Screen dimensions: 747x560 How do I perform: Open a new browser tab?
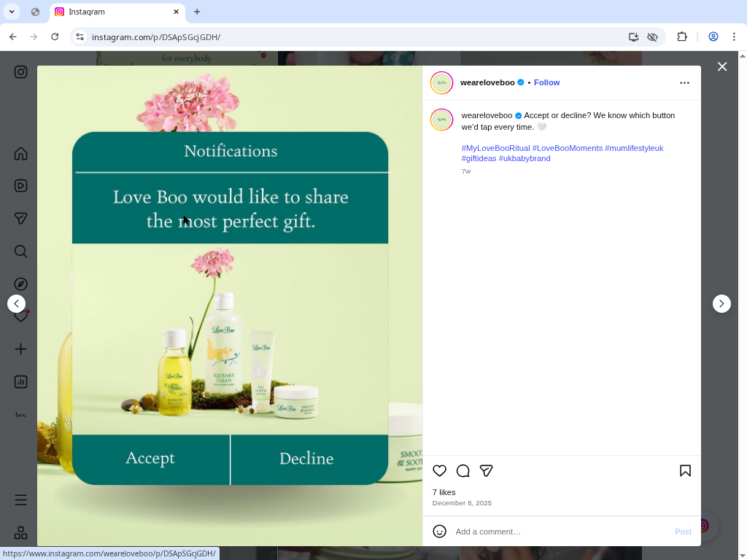pos(197,12)
